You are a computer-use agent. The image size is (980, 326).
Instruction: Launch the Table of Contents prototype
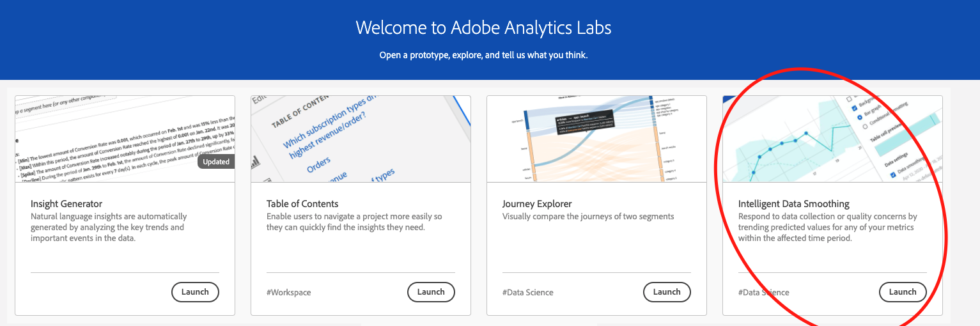431,292
